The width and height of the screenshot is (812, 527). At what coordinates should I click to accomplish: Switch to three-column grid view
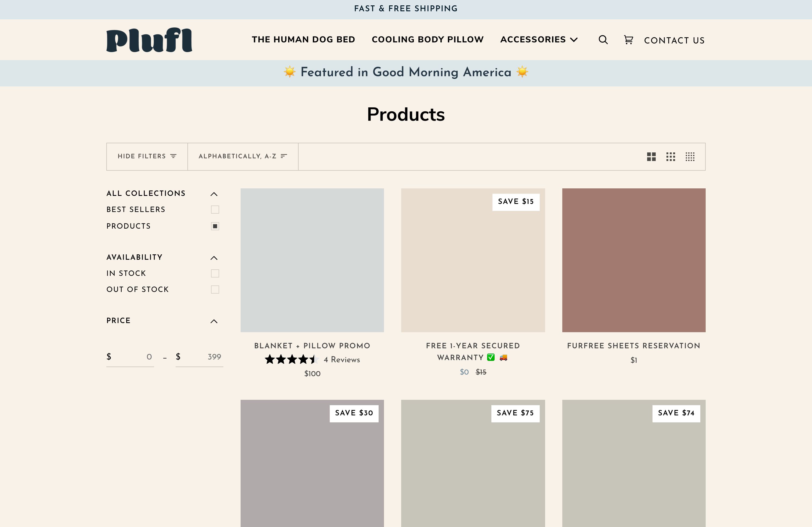click(x=670, y=157)
